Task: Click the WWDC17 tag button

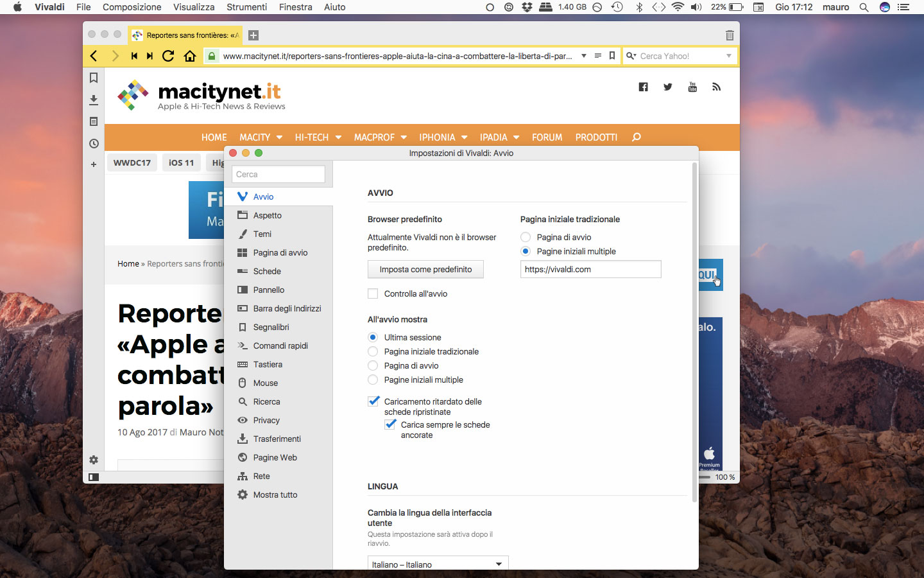Action: [x=132, y=162]
